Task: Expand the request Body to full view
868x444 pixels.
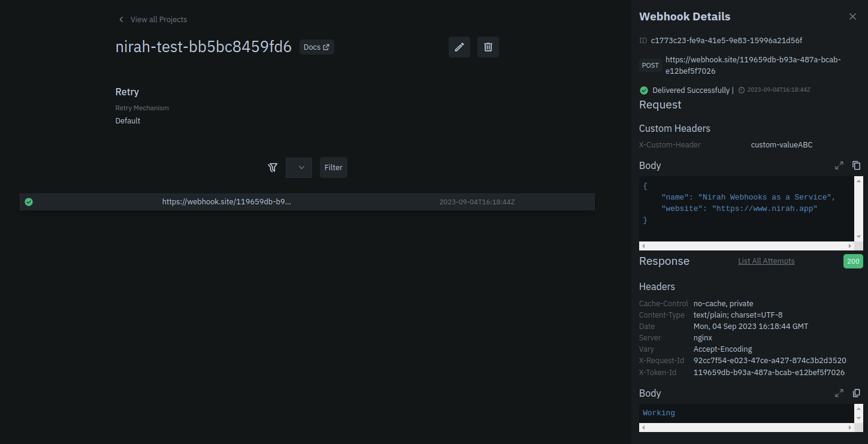Action: click(839, 165)
